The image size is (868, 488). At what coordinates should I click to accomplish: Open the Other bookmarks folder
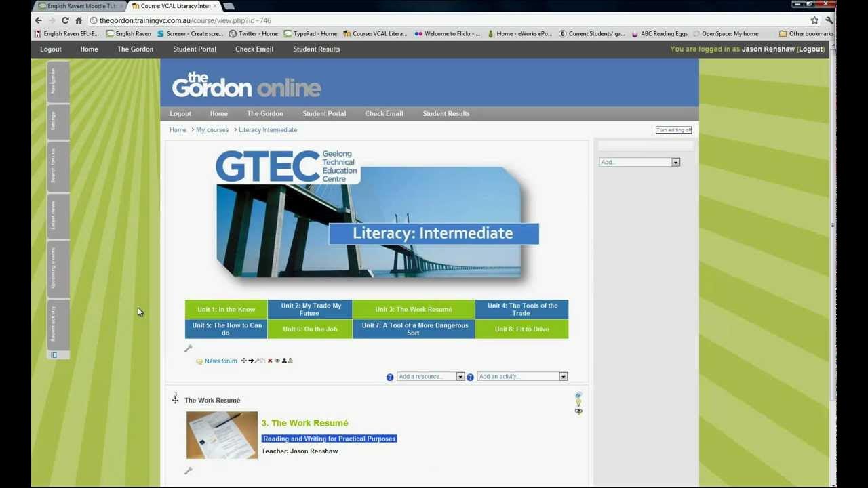click(806, 33)
